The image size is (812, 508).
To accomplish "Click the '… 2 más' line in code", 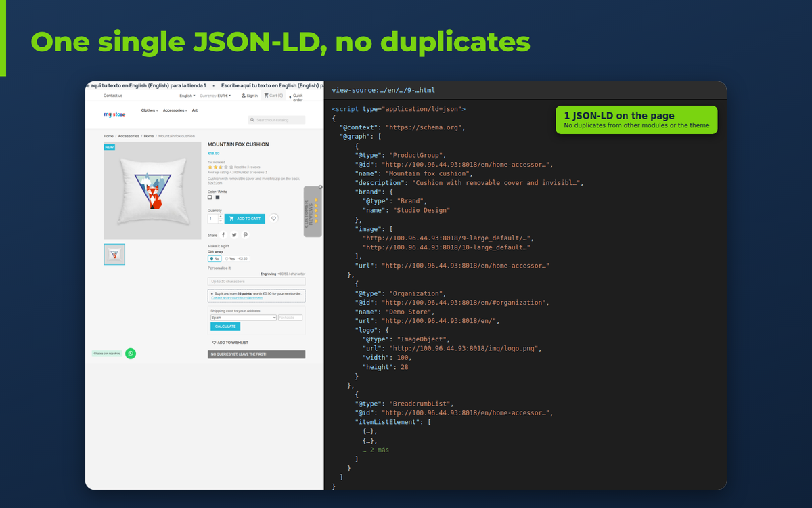I will click(x=376, y=450).
